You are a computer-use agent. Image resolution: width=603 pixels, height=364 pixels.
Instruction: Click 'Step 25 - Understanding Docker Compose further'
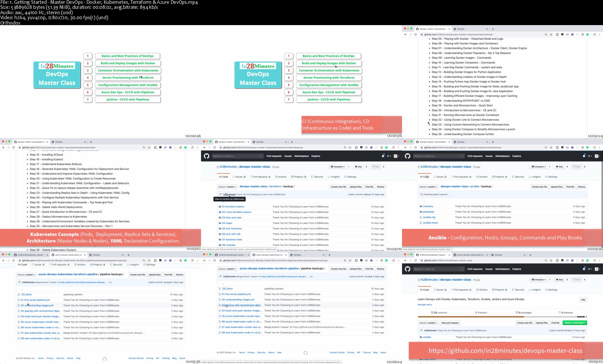pyautogui.click(x=463, y=134)
